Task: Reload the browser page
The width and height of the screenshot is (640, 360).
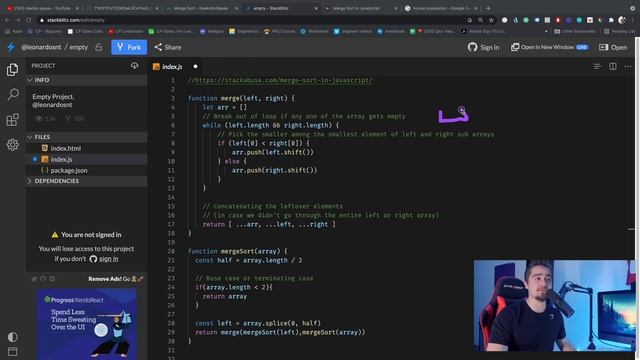Action: tap(29, 20)
